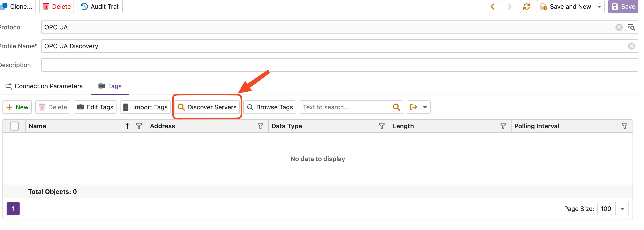Click the export tags icon
Screen dimensions: 644x230
(x=413, y=107)
